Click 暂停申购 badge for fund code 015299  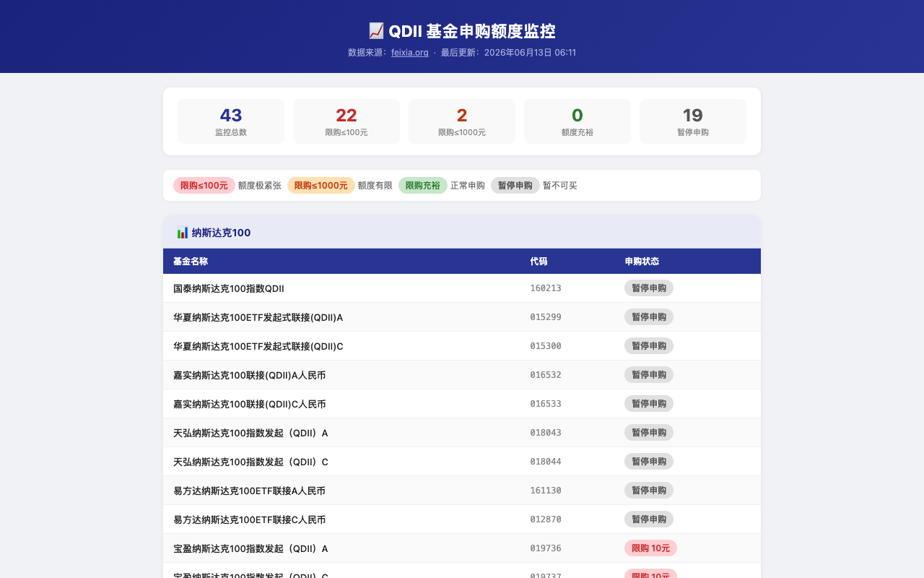coord(649,317)
